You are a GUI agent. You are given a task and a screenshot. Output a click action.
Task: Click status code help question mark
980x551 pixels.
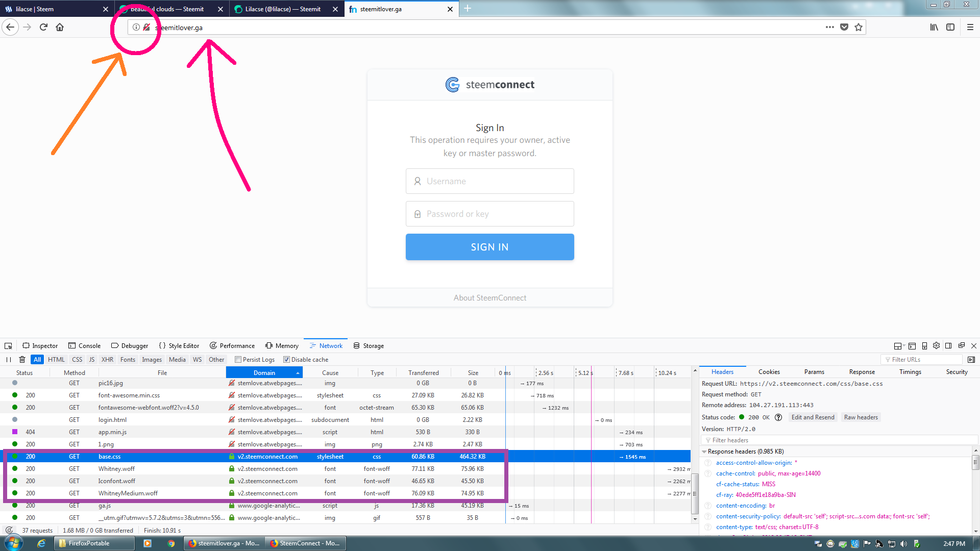pyautogui.click(x=778, y=417)
